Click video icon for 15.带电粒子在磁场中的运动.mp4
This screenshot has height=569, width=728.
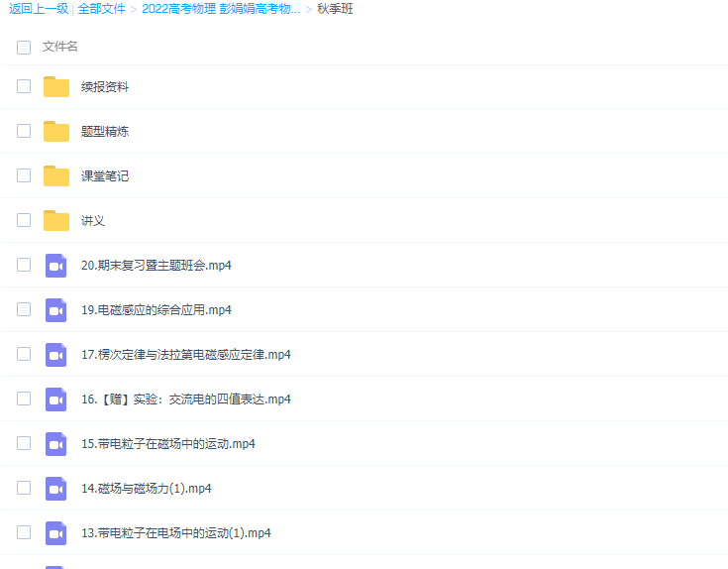[56, 444]
